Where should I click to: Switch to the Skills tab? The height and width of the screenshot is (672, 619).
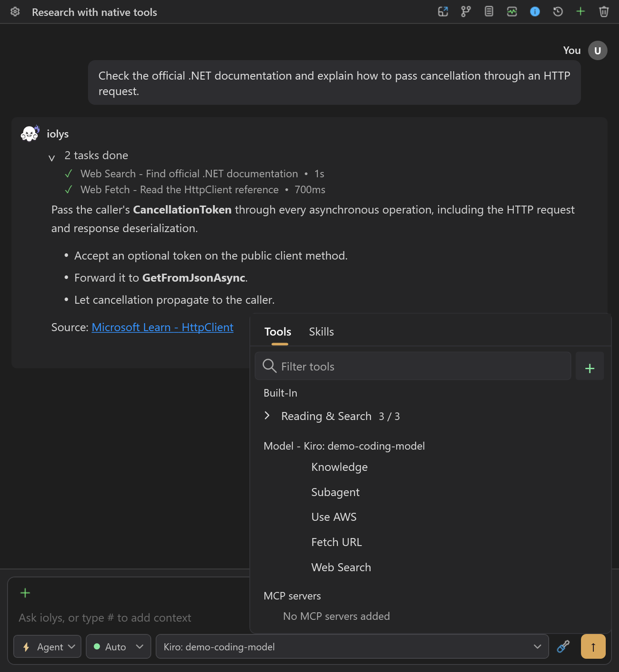321,332
